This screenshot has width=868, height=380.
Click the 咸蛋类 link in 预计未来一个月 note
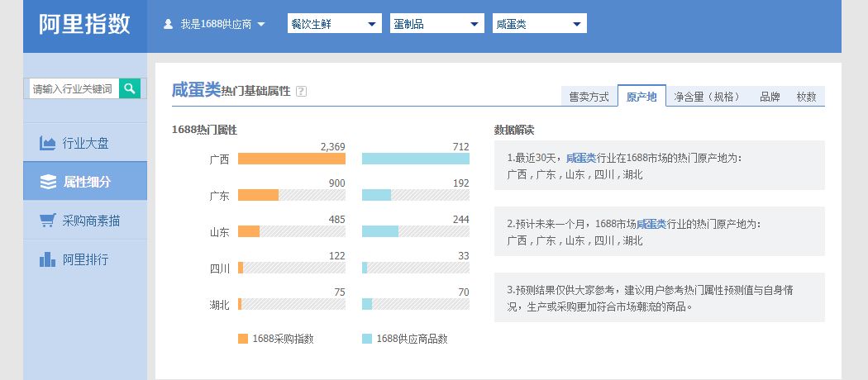[x=651, y=224]
